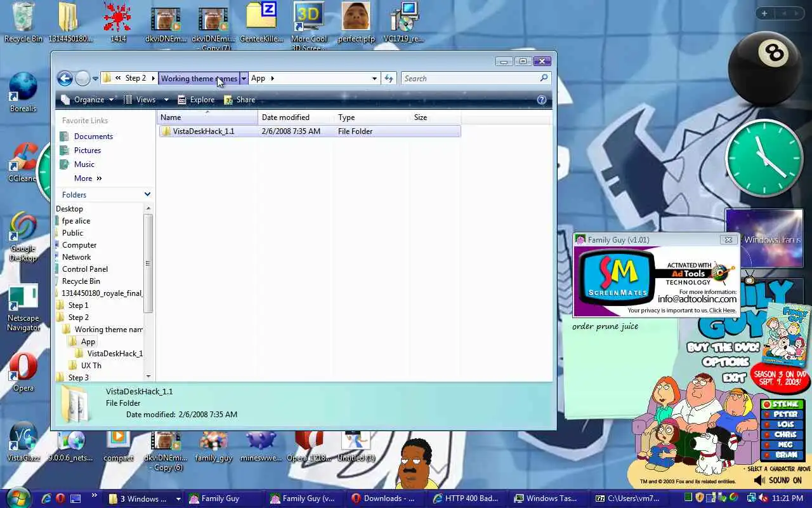Image resolution: width=812 pixels, height=508 pixels.
Task: Expand the Views dropdown arrow
Action: pyautogui.click(x=166, y=100)
